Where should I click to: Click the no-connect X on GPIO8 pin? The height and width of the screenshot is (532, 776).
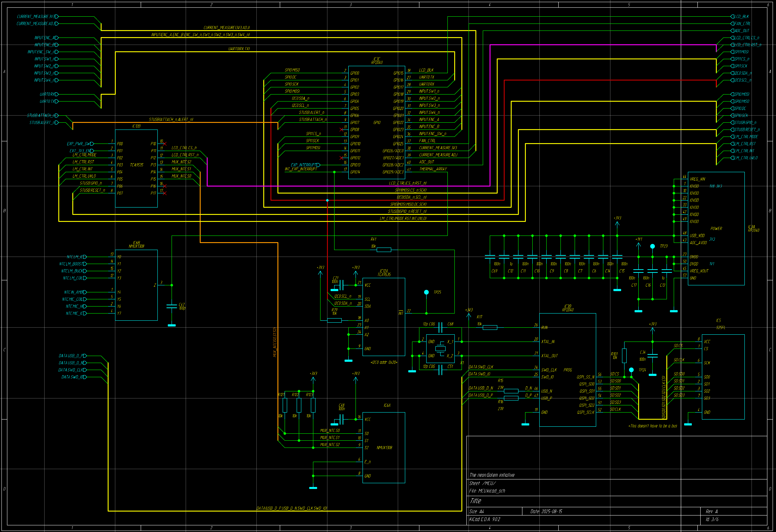click(341, 130)
